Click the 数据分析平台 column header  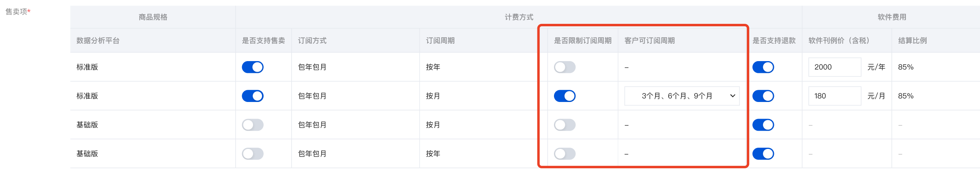(x=98, y=40)
